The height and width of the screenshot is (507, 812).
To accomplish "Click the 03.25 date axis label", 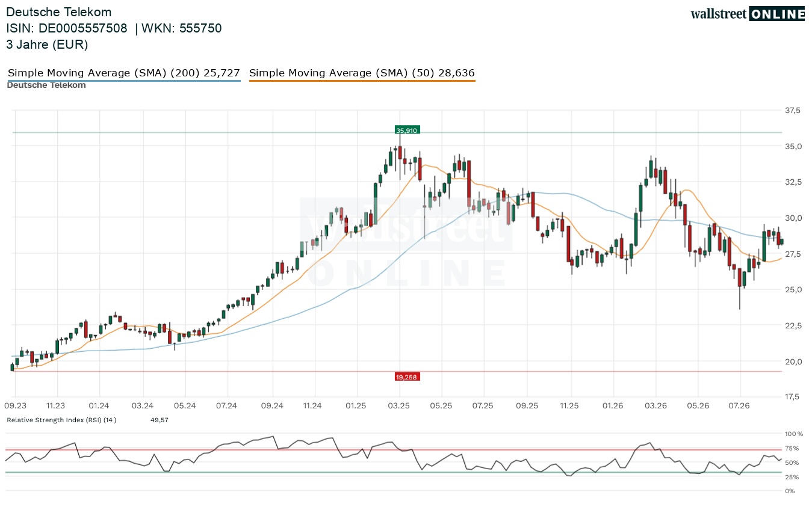I will click(x=399, y=406).
